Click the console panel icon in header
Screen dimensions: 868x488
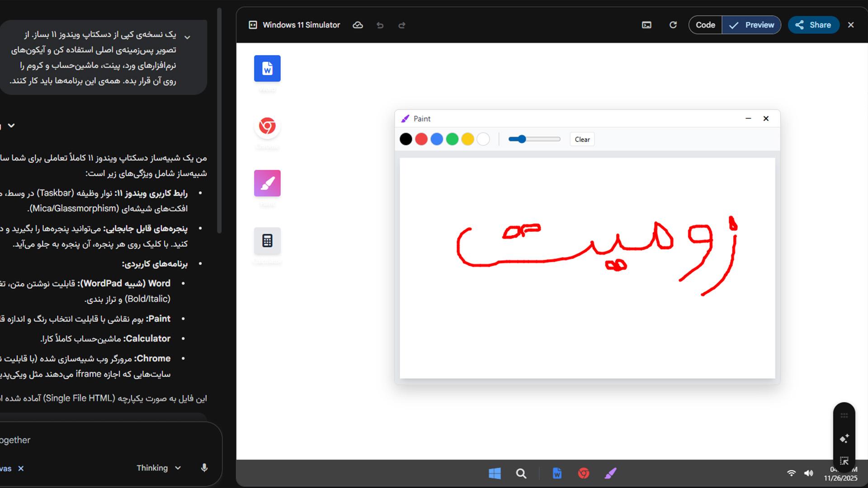pos(646,25)
